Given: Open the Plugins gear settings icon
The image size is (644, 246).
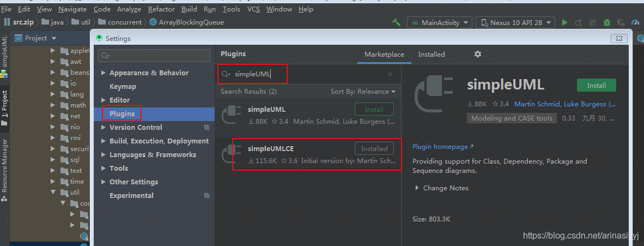Looking at the screenshot, I should coord(478,54).
